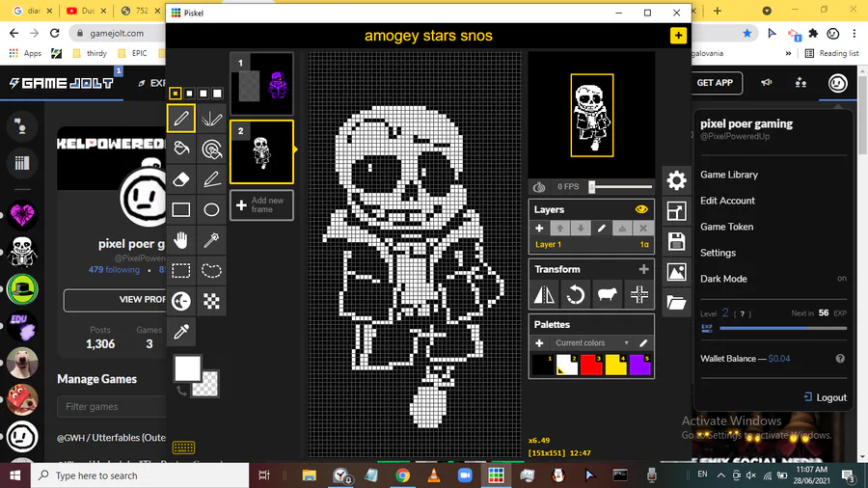Select the Stroke line tool
This screenshot has width=868, height=488.
211,179
